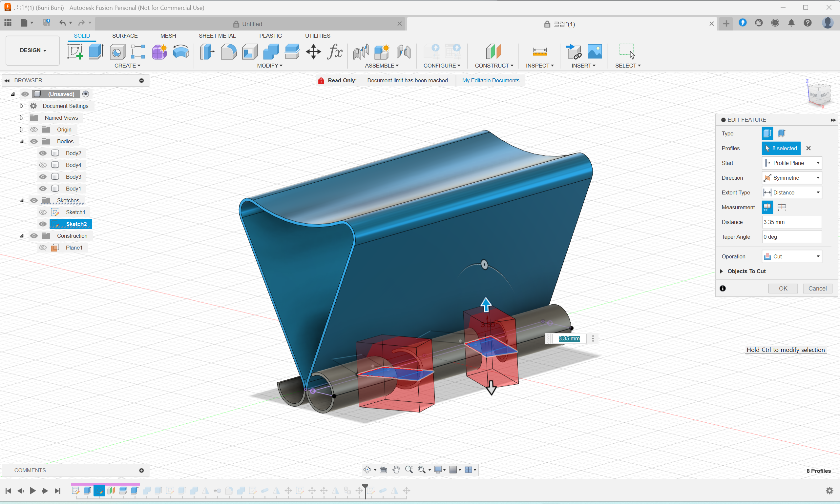Open My Editable Documents link
Image resolution: width=840 pixels, height=504 pixels.
tap(490, 80)
